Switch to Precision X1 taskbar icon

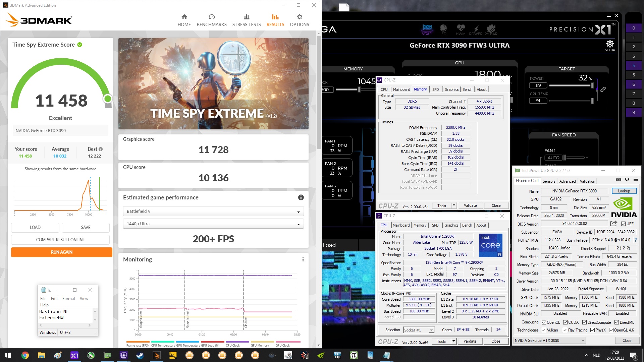(74, 355)
